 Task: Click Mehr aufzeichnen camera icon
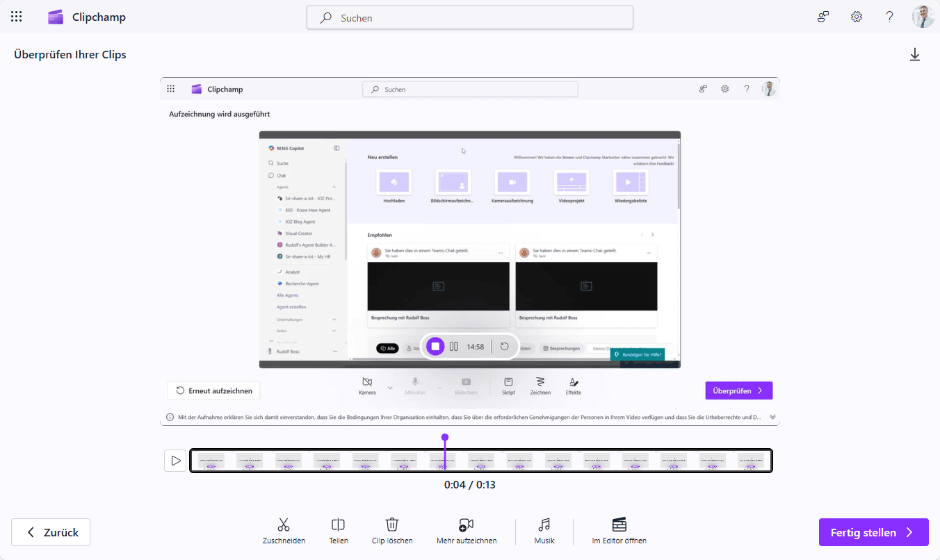pos(467,532)
